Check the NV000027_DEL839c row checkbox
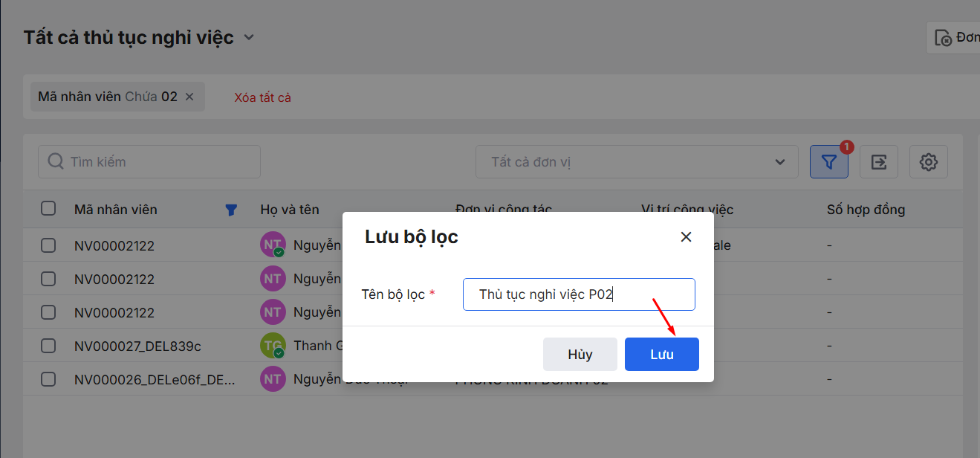The width and height of the screenshot is (980, 458). [48, 346]
